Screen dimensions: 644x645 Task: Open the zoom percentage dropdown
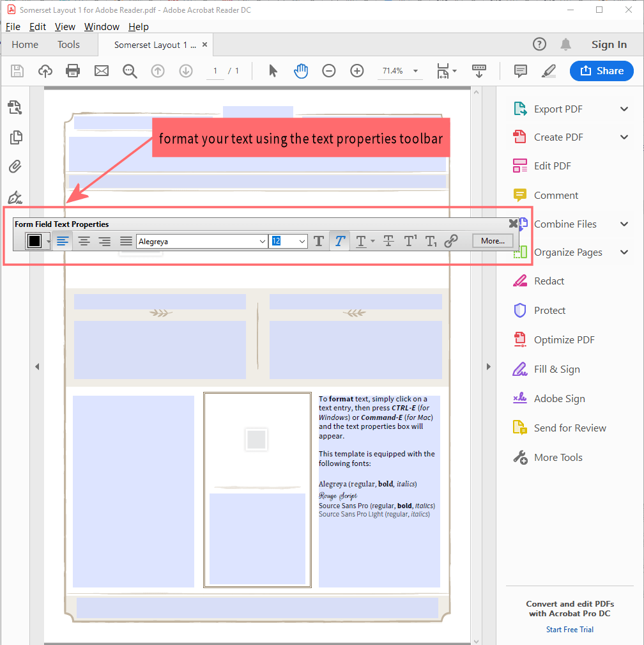coord(415,71)
